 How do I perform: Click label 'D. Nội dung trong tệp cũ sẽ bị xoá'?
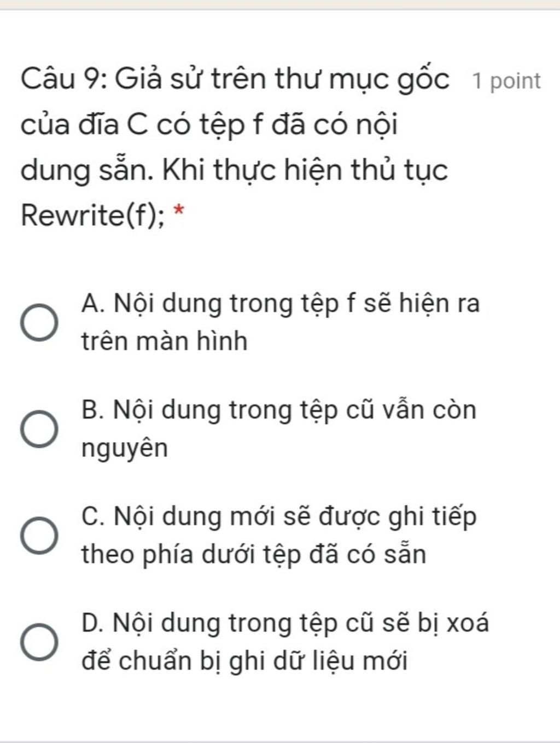point(284,623)
